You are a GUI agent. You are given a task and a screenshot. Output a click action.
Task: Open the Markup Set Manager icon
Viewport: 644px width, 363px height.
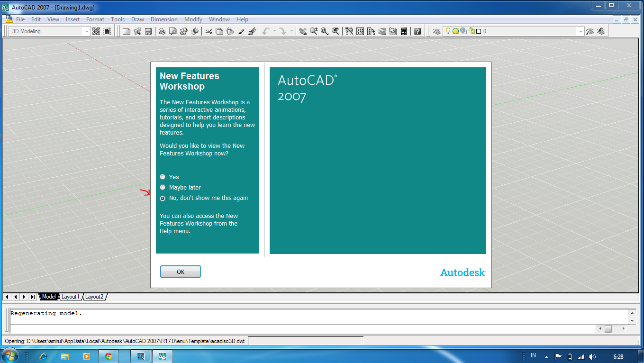tap(393, 31)
